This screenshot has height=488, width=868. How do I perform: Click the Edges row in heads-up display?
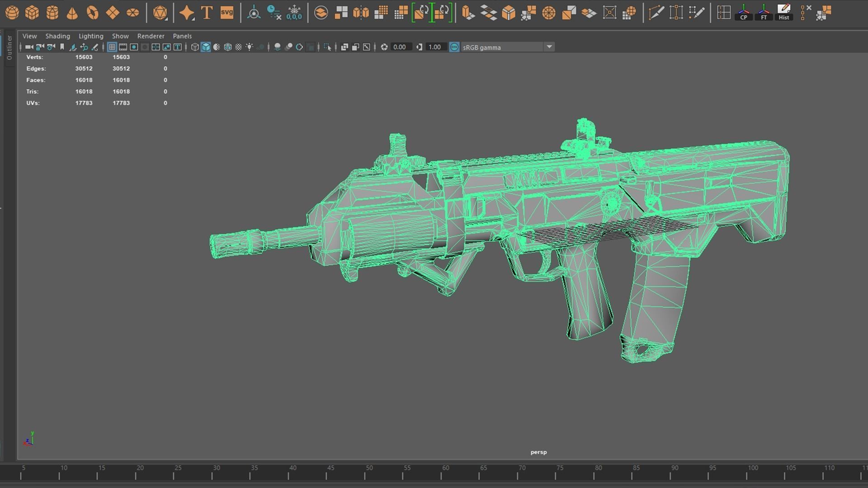click(x=97, y=69)
